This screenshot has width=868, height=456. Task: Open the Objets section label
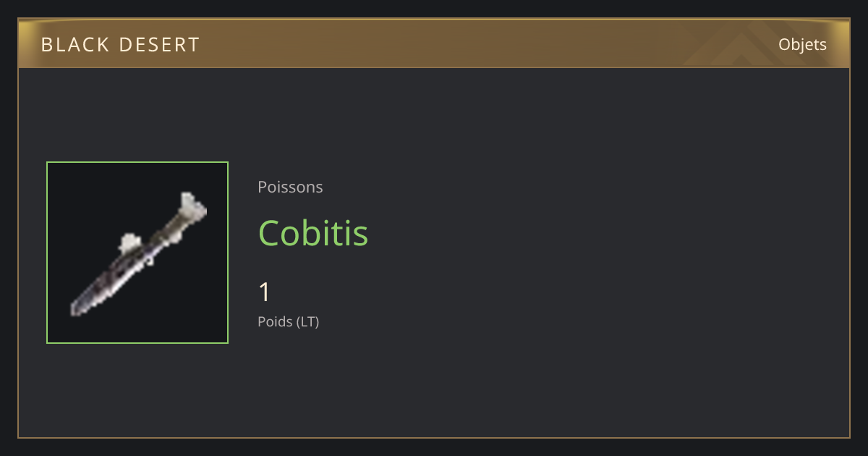[x=802, y=45]
